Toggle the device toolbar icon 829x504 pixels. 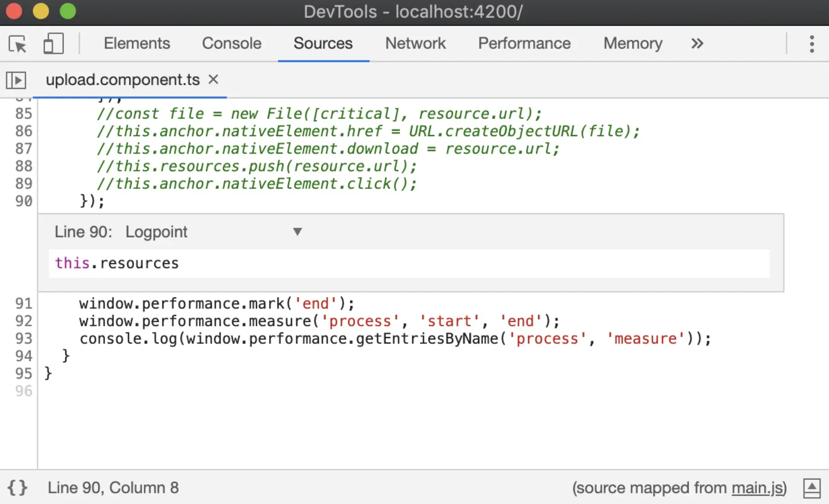pos(53,44)
